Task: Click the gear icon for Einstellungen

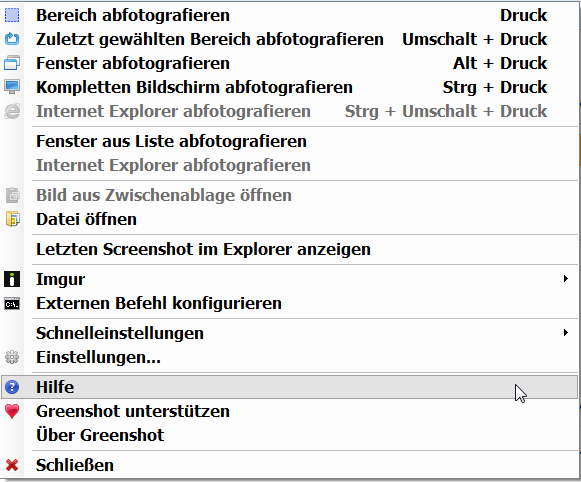Action: [x=12, y=357]
